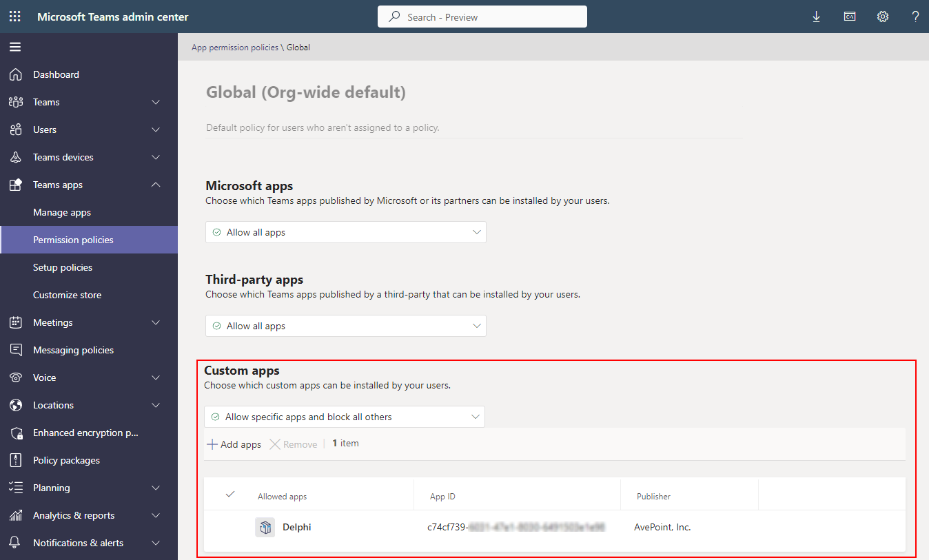Click the Delphi App ID cell
The width and height of the screenshot is (929, 560).
pos(516,528)
